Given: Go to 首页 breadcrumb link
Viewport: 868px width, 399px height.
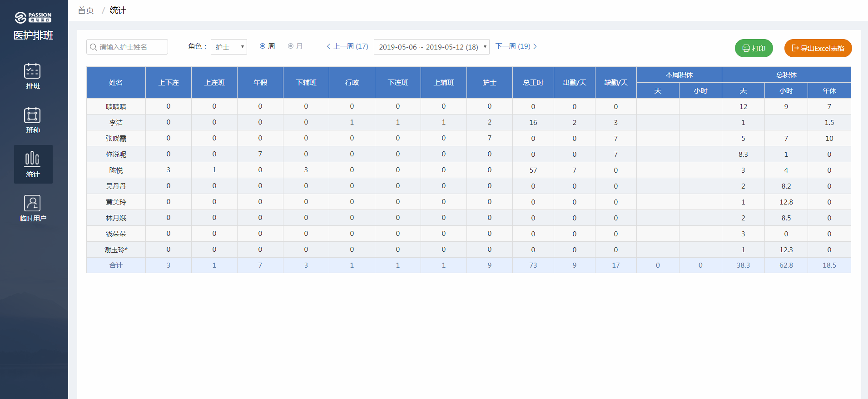Looking at the screenshot, I should (86, 10).
